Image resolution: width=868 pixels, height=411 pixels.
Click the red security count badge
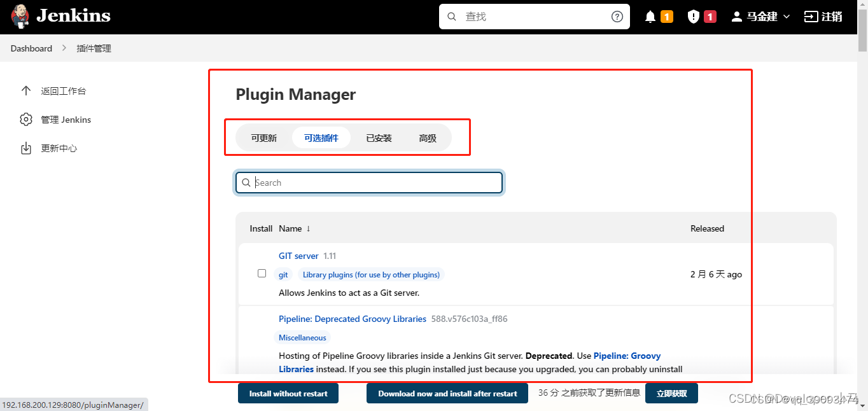710,17
